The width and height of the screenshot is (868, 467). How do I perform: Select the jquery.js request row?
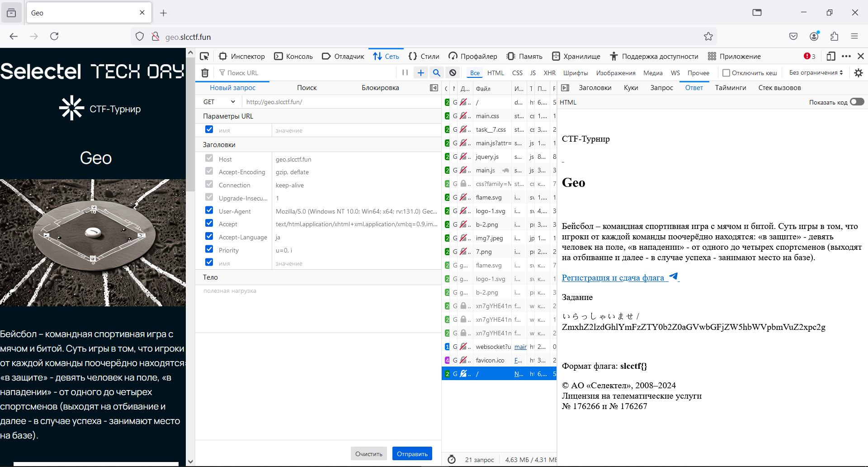pos(499,157)
